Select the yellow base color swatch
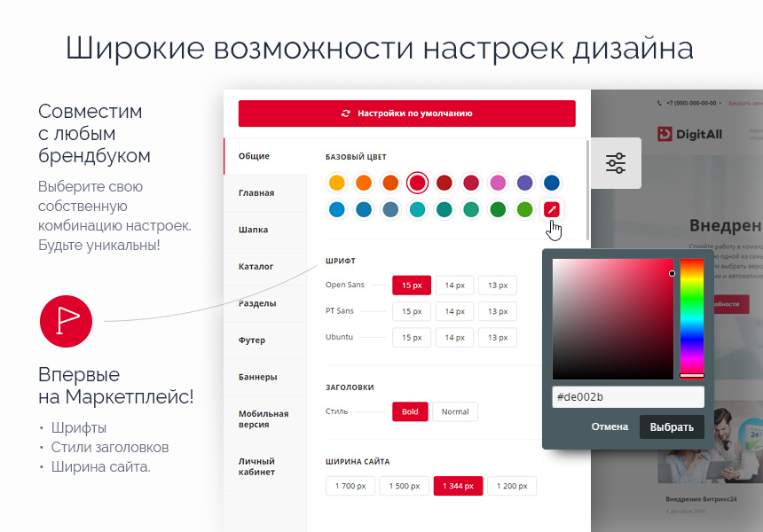Viewport: 763px width, 532px height. coord(336,183)
